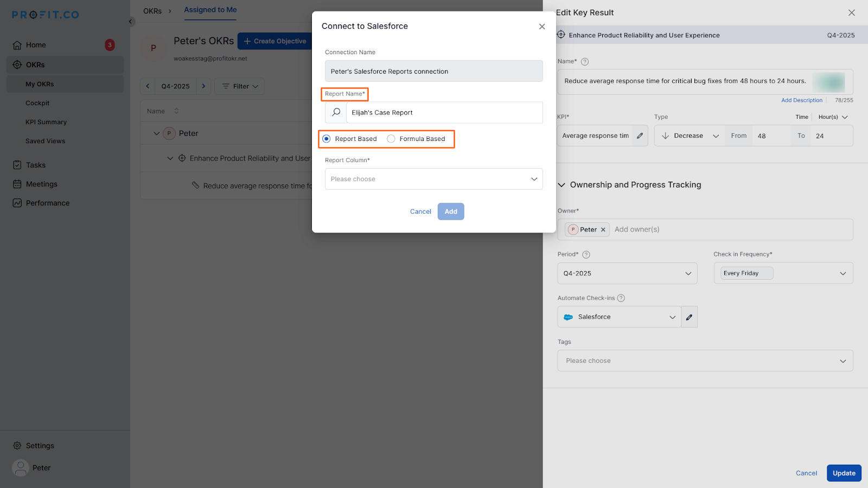The height and width of the screenshot is (488, 868).
Task: Collapse the Peter row in OKR list
Action: pos(157,133)
